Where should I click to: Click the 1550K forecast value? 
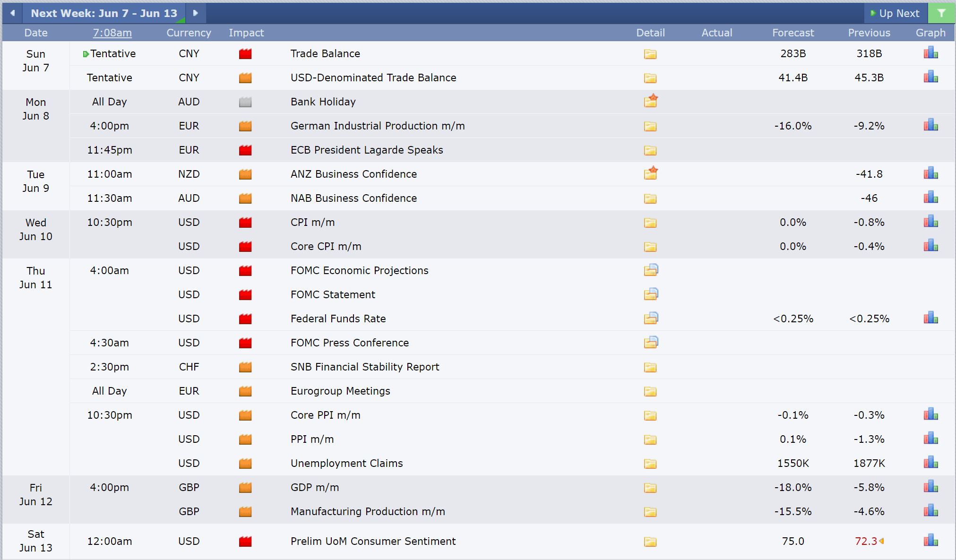click(x=793, y=463)
